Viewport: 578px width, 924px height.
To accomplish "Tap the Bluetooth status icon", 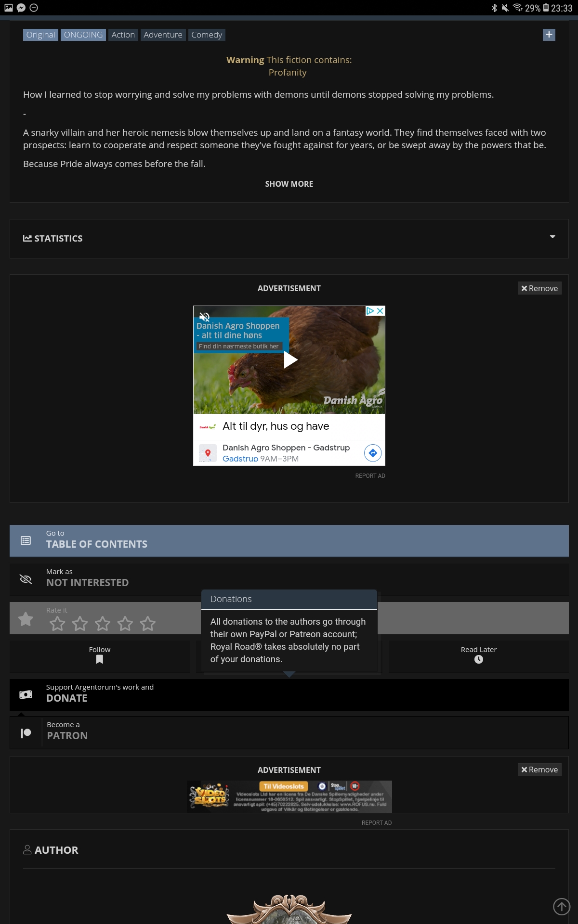I will tap(494, 8).
